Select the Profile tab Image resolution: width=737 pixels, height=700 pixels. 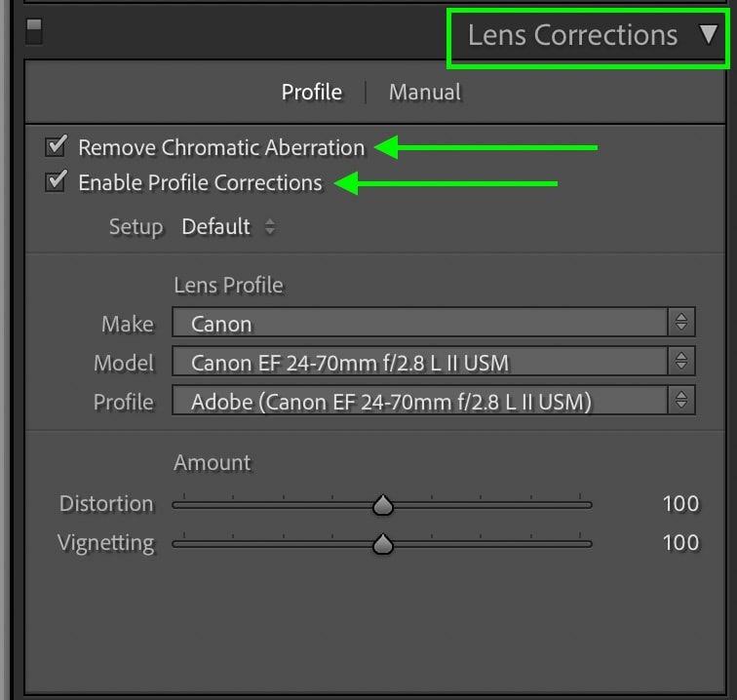[x=312, y=93]
